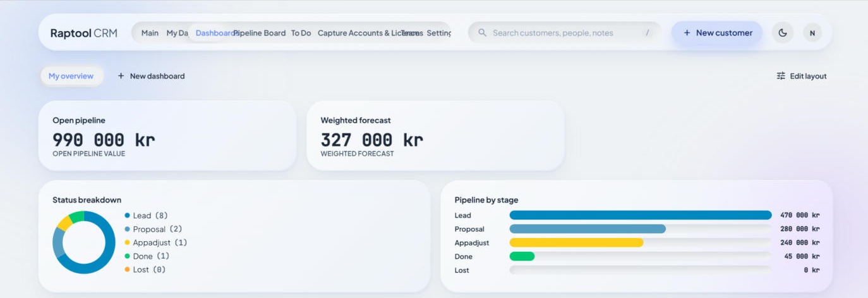Open the user avatar labeled N
The image size is (868, 298).
coord(812,33)
